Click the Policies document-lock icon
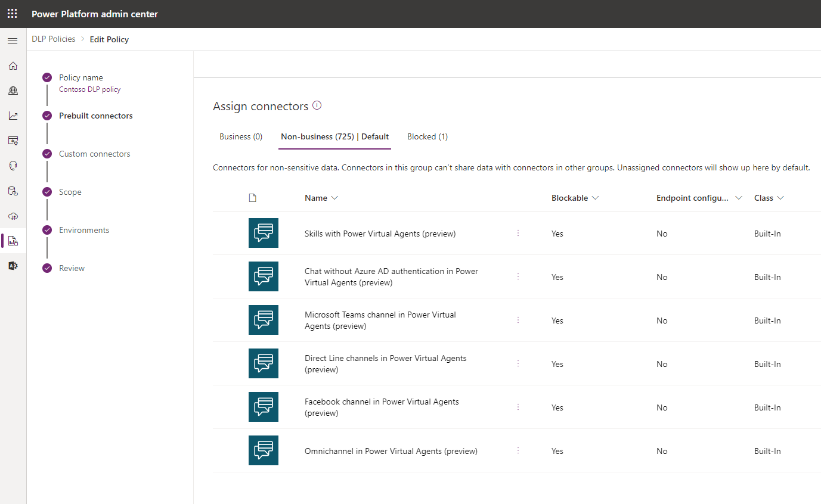This screenshot has width=821, height=504. pyautogui.click(x=13, y=241)
